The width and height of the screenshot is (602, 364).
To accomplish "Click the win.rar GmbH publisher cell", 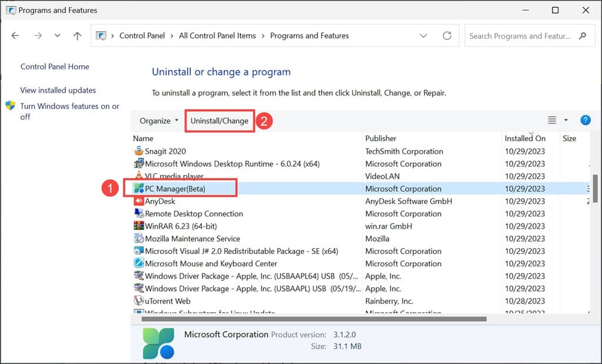I will [389, 226].
